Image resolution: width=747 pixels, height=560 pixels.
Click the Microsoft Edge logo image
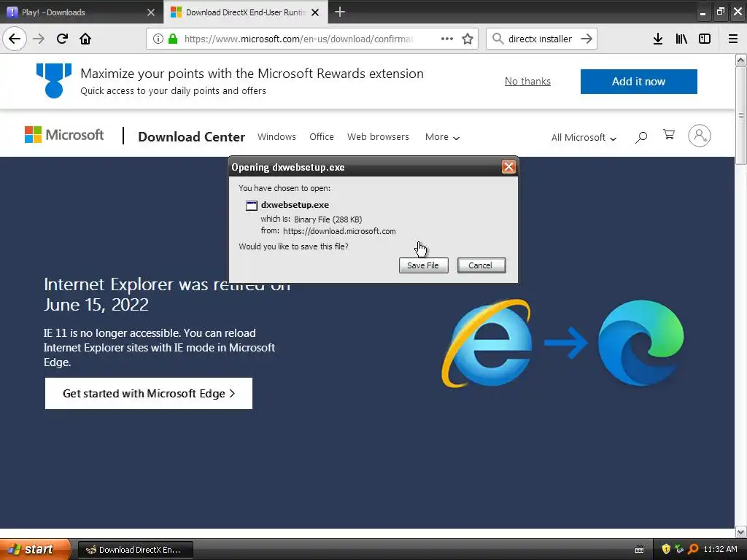pos(640,343)
